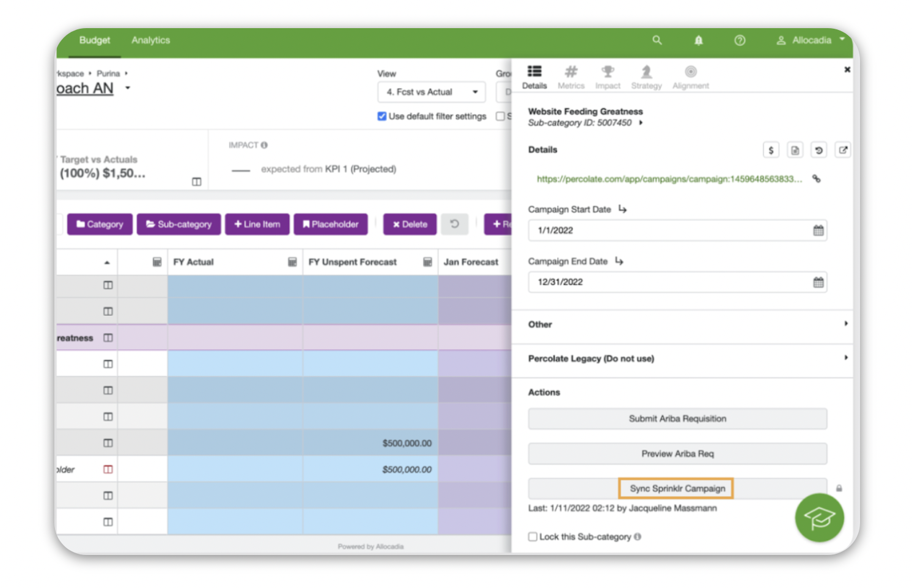Viewport: 912px width, 588px height.
Task: Expand Percolate Legacy (Do not use) section
Action: pyautogui.click(x=682, y=359)
